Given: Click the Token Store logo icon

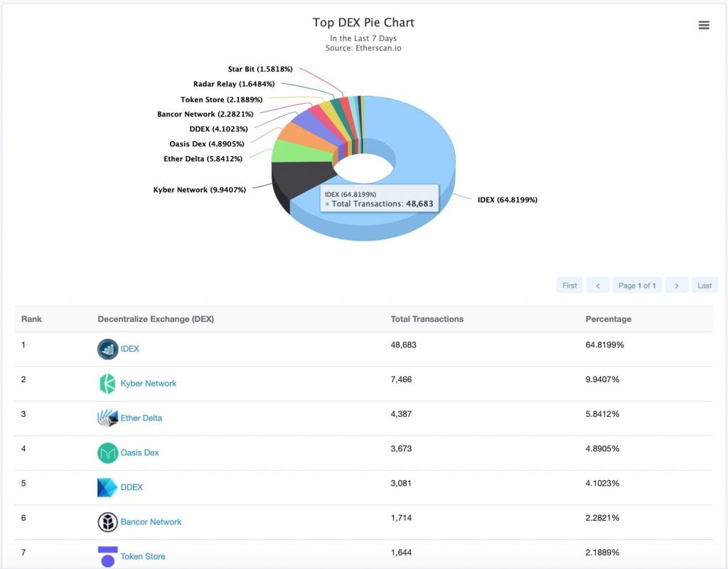Looking at the screenshot, I should [108, 556].
